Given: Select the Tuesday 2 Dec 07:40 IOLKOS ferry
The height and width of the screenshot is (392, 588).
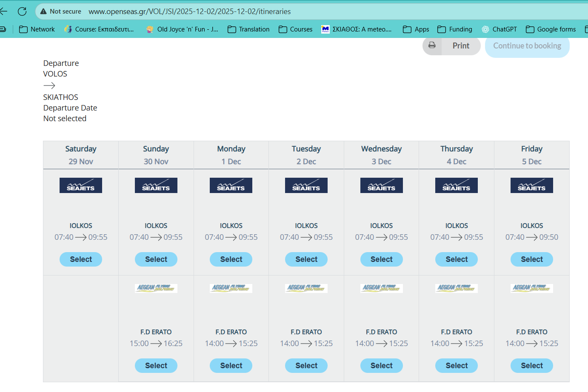Looking at the screenshot, I should [x=306, y=259].
